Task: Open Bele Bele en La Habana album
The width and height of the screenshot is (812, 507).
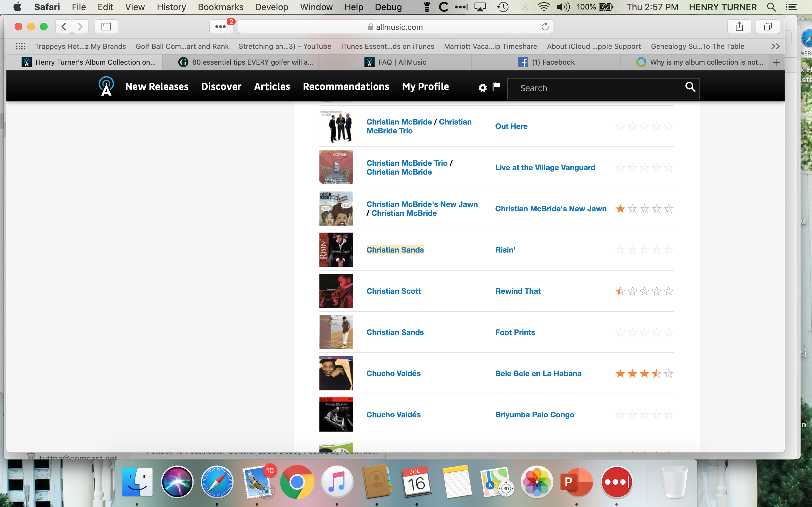Action: tap(538, 374)
